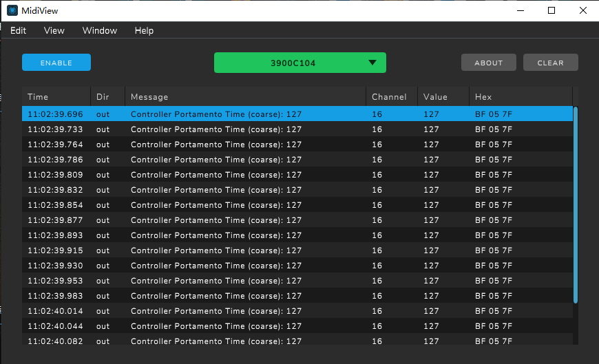Click the MidiView app icon in title bar

[x=12, y=10]
